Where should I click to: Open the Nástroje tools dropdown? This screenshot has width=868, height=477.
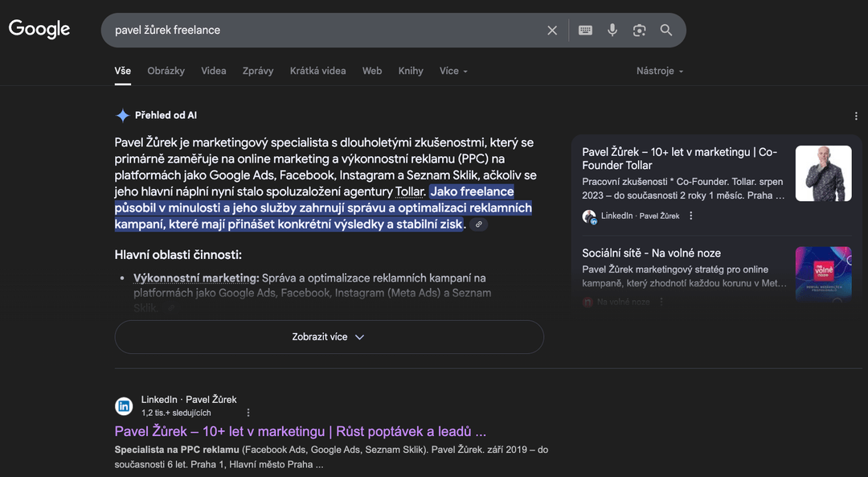pyautogui.click(x=659, y=71)
